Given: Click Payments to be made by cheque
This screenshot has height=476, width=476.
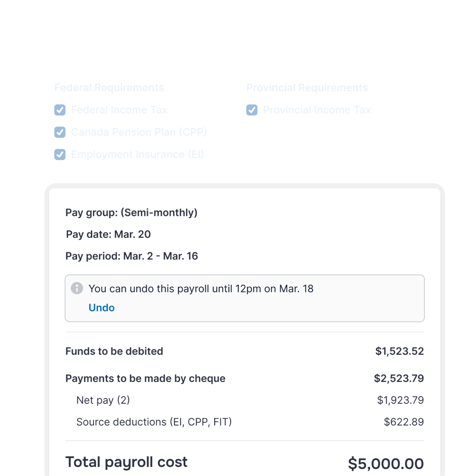Looking at the screenshot, I should coord(145,378).
